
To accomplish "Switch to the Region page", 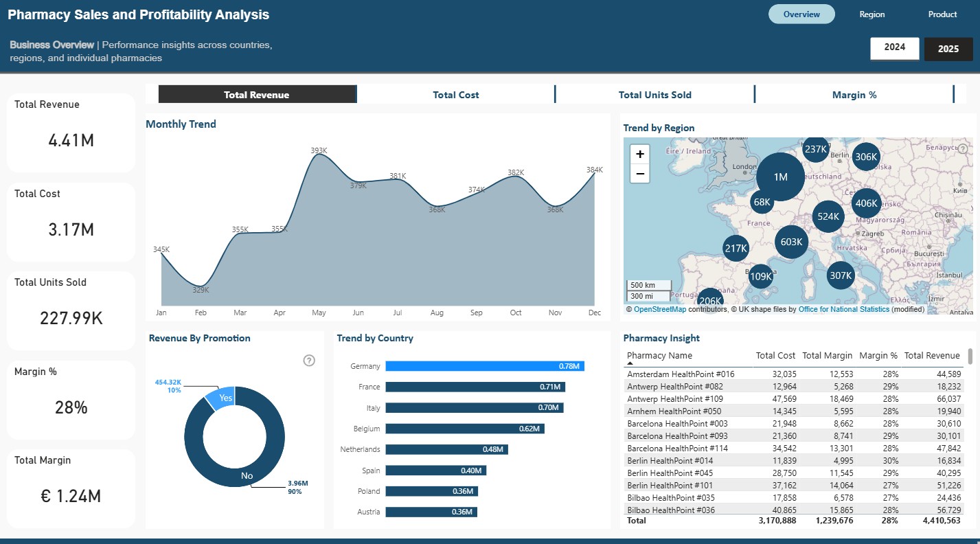I will (871, 14).
